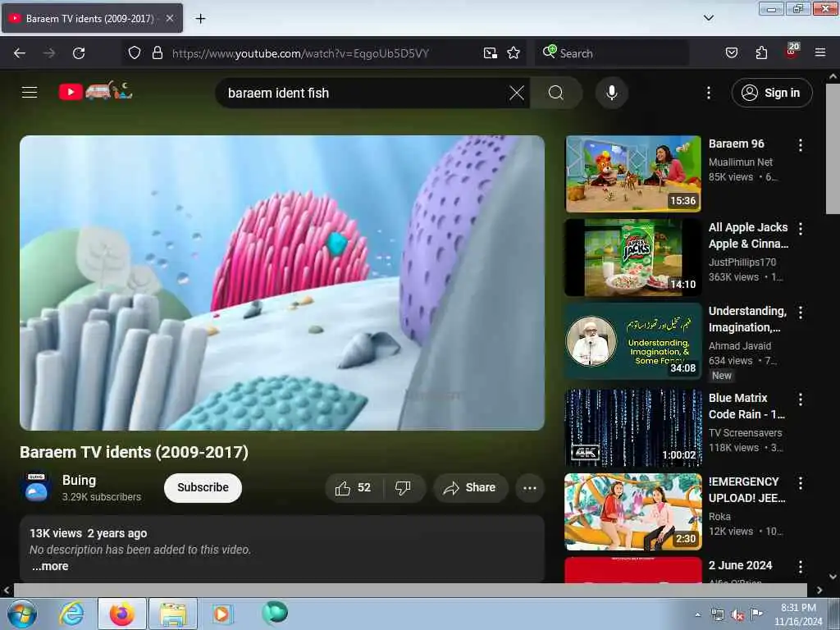The width and height of the screenshot is (840, 630).
Task: Clear the YouTube search text with X
Action: click(x=517, y=93)
